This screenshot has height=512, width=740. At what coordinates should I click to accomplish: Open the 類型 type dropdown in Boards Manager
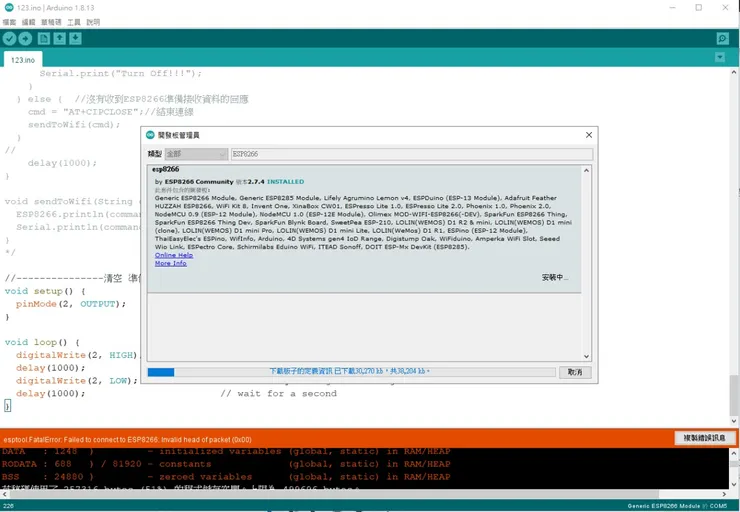[196, 154]
